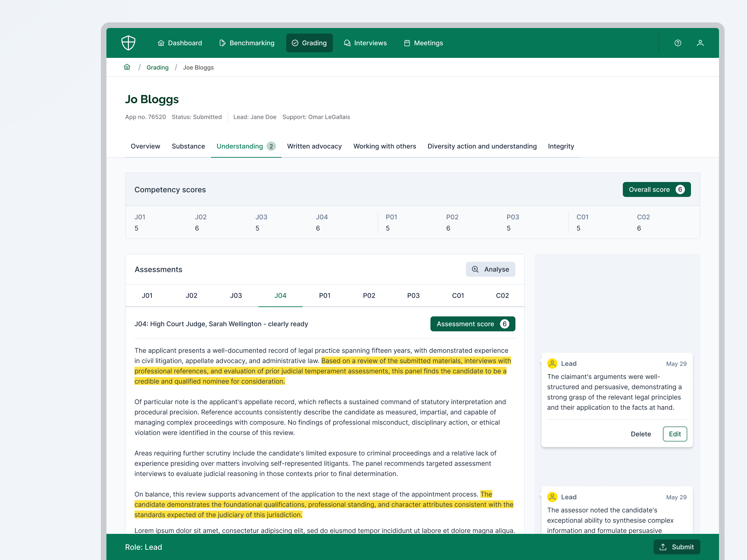Click the first Lead comment avatar
Screen dimensions: 747x560
tap(552, 364)
